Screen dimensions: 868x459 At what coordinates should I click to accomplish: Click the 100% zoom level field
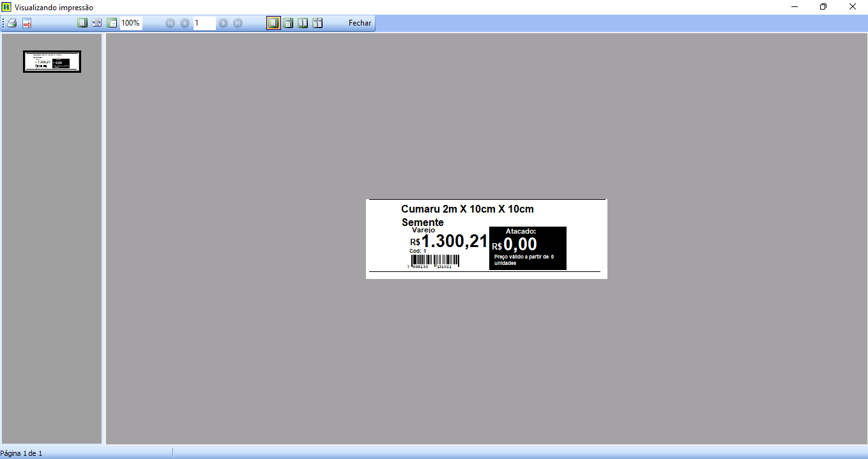click(x=131, y=23)
